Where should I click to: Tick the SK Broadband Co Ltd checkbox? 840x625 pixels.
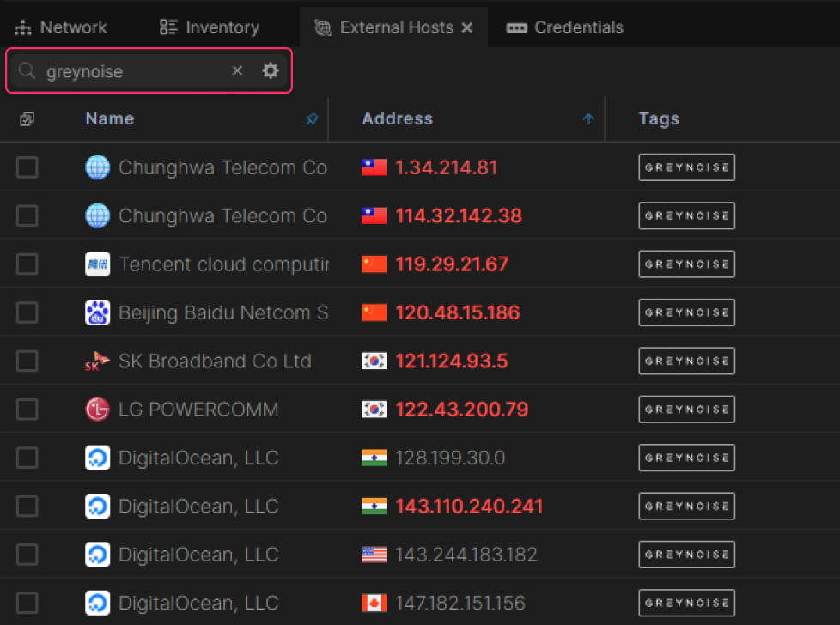pos(27,361)
